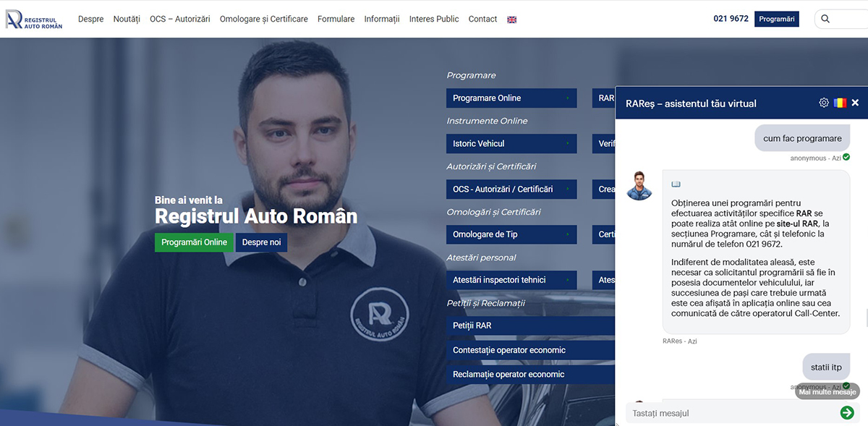Open Omologare și Certificare menu
The height and width of the screenshot is (426, 868).
tap(264, 19)
